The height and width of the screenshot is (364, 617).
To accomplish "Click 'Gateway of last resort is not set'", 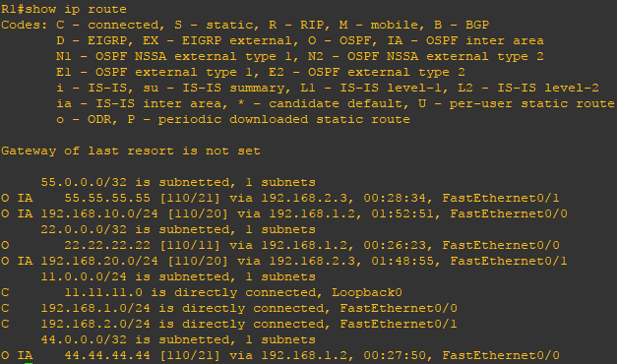I will [131, 151].
